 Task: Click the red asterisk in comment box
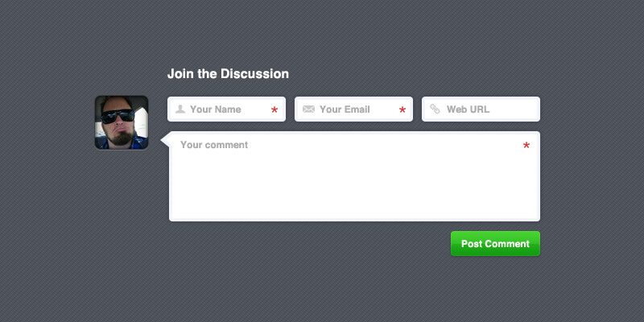click(526, 147)
